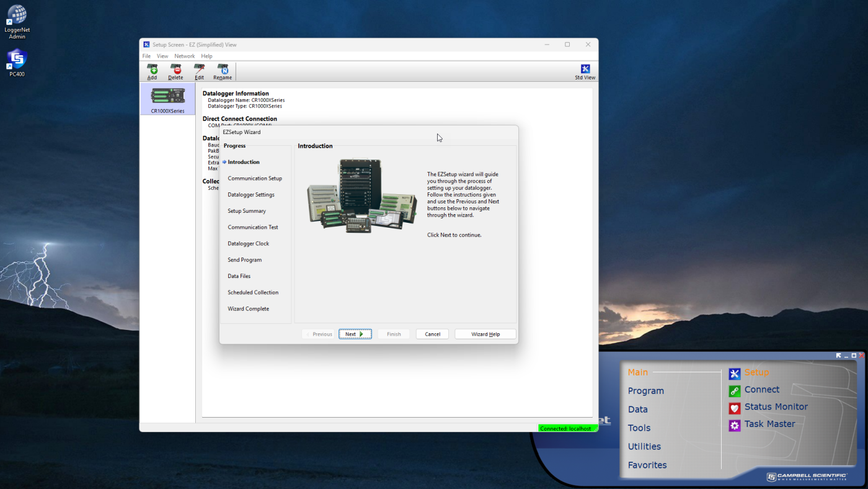Click the Datalogger Information heading
Viewport: 868px width, 489px height.
[x=236, y=94]
